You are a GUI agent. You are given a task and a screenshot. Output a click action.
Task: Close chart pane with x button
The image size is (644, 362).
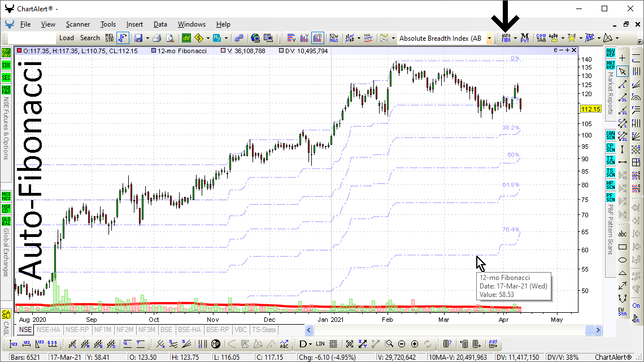pyautogui.click(x=574, y=50)
